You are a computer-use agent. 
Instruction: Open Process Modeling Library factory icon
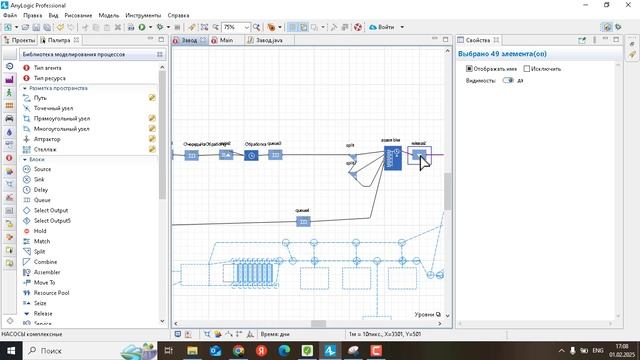(x=9, y=80)
